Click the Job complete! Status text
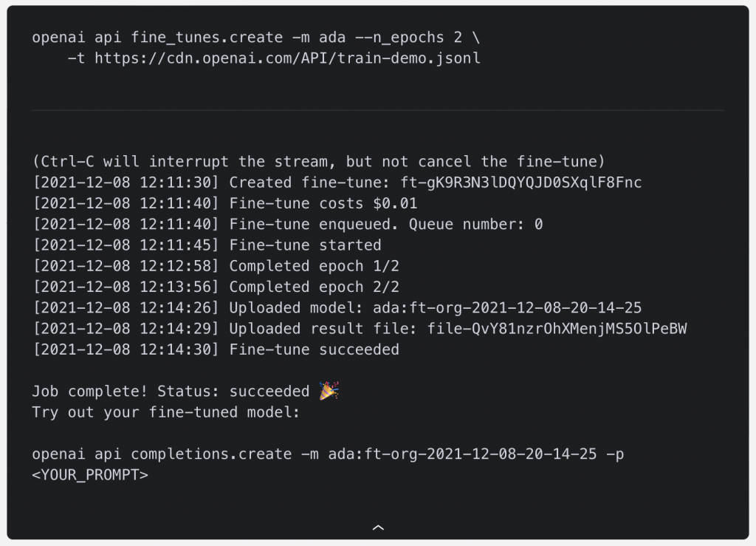Screen dimensions: 756x546 (x=171, y=391)
